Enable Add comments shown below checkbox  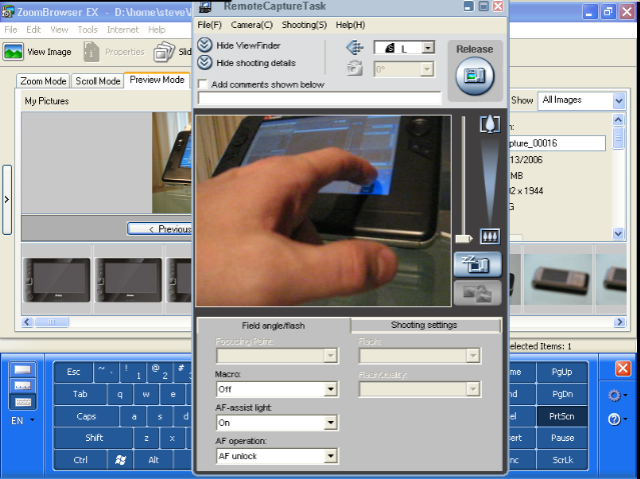point(202,84)
